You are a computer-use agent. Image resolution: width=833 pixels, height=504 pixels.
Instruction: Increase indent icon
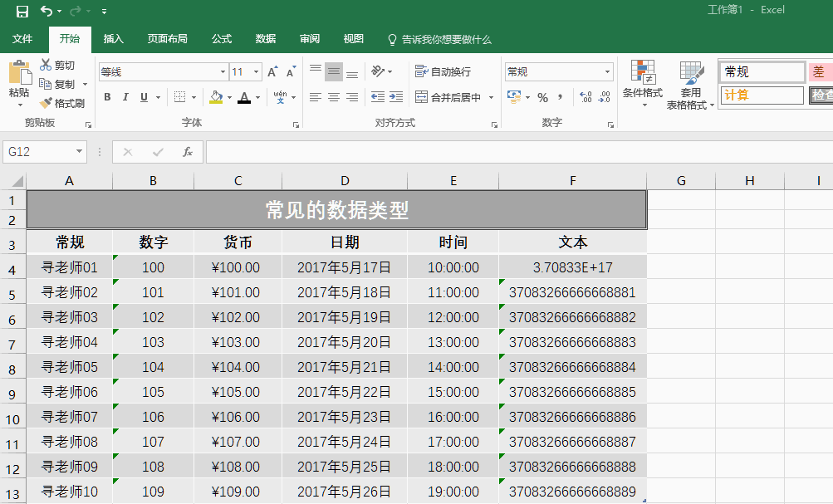click(396, 96)
